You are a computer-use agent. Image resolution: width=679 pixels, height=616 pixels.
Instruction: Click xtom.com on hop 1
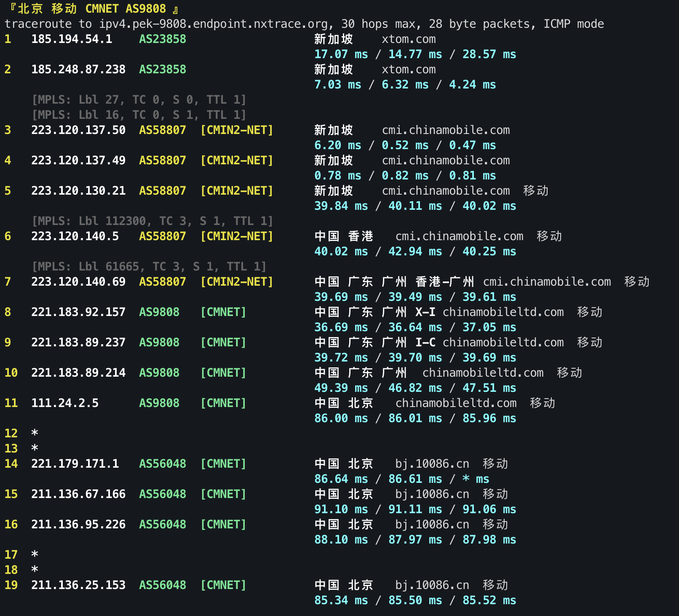[409, 39]
